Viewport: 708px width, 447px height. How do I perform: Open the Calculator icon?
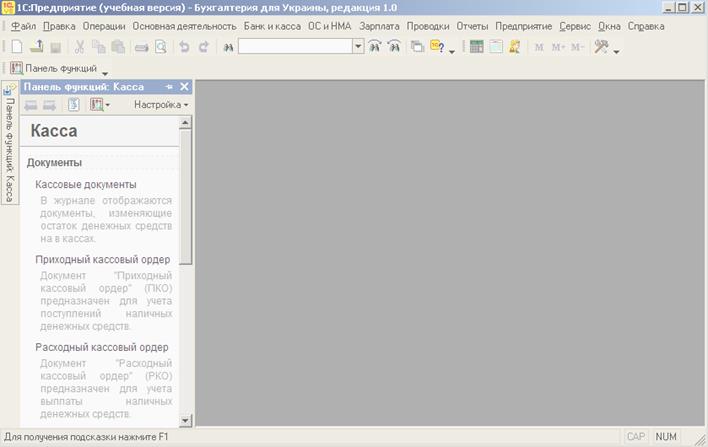click(476, 47)
